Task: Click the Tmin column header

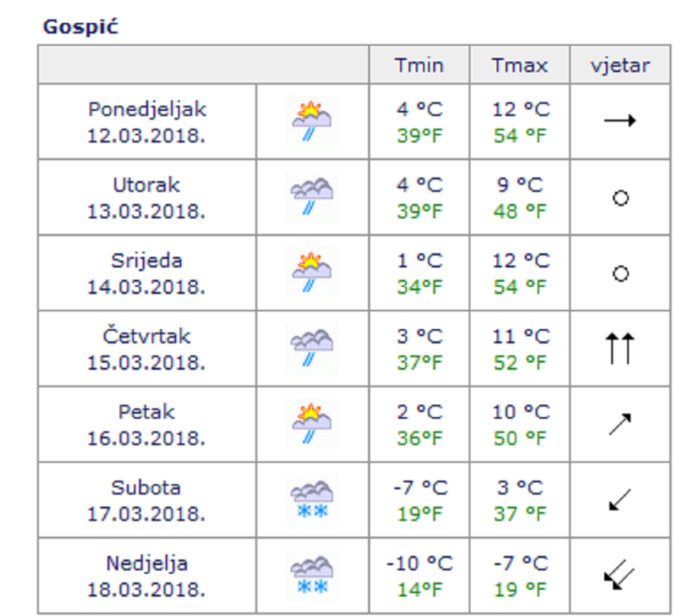Action: coord(419,66)
